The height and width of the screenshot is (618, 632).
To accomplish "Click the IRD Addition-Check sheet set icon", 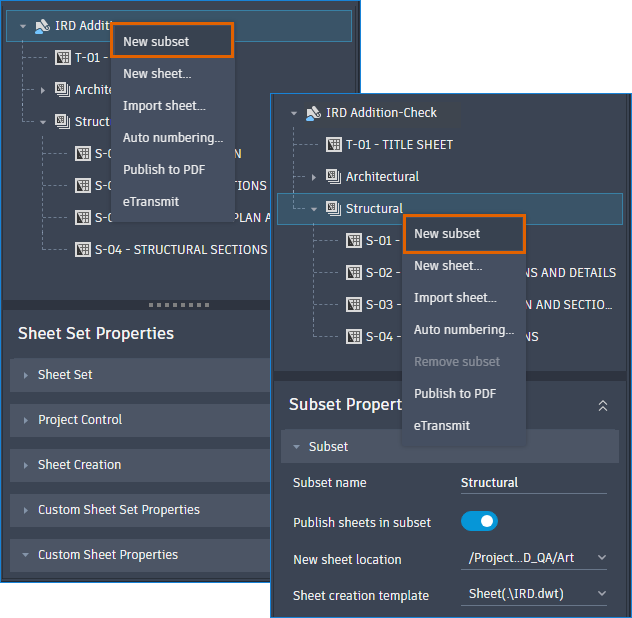I will (314, 113).
